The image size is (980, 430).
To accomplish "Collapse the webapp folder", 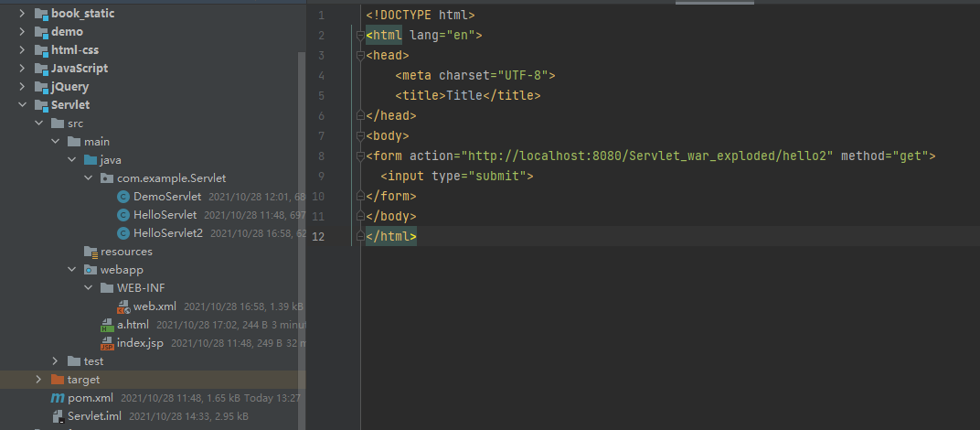I will pyautogui.click(x=72, y=270).
